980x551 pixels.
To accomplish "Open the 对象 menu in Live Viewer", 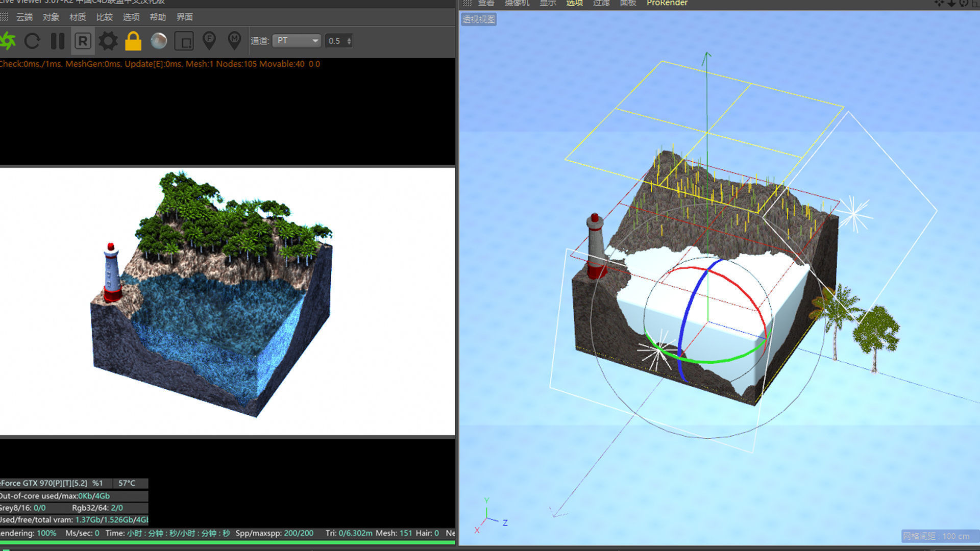I will tap(51, 17).
